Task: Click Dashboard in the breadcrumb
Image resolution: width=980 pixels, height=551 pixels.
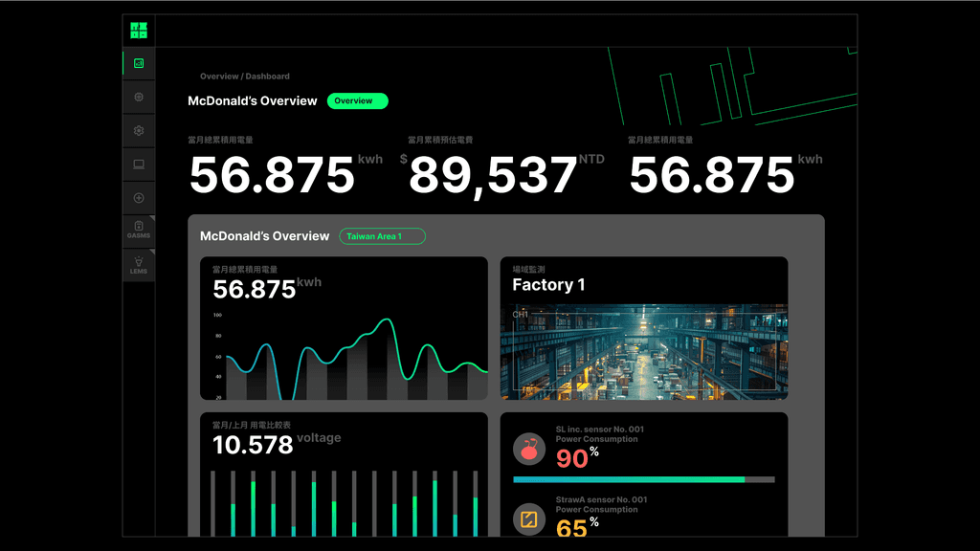Action: pos(268,77)
